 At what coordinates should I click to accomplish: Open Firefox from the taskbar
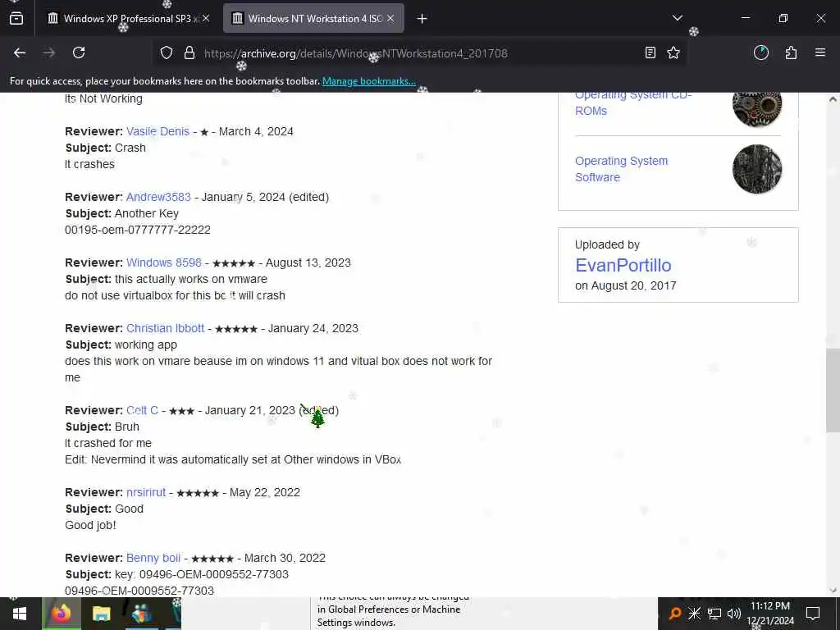(61, 614)
